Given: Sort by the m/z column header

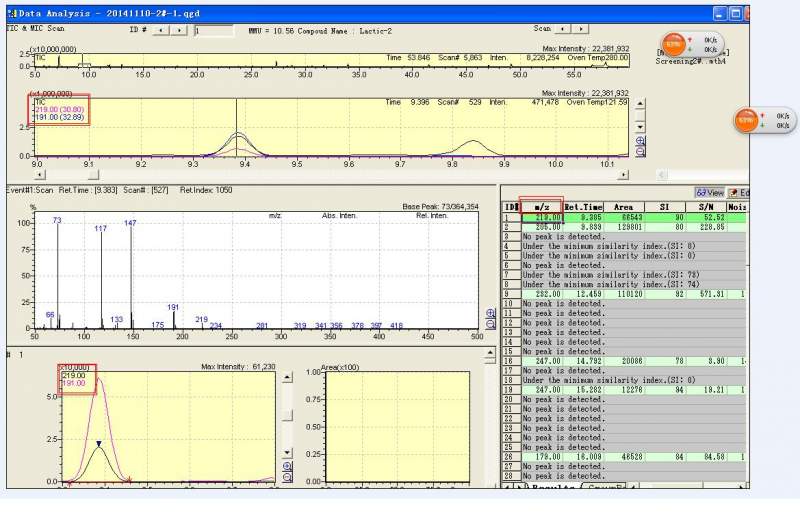Looking at the screenshot, I should (x=541, y=207).
